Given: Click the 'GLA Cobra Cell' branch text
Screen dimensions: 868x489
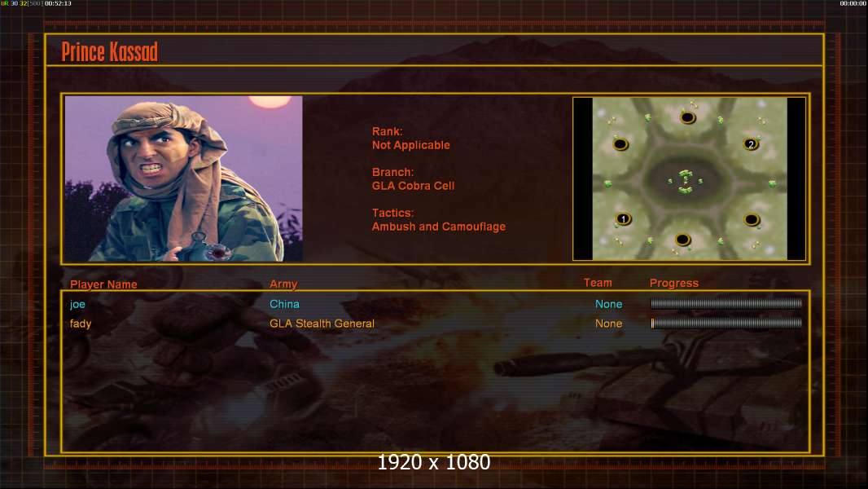Looking at the screenshot, I should click(x=413, y=186).
